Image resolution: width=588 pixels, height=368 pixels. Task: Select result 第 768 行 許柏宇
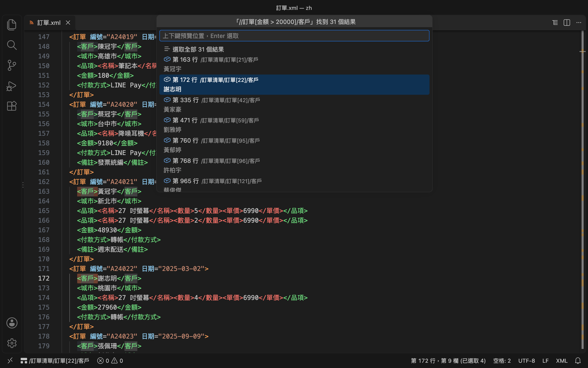point(294,165)
